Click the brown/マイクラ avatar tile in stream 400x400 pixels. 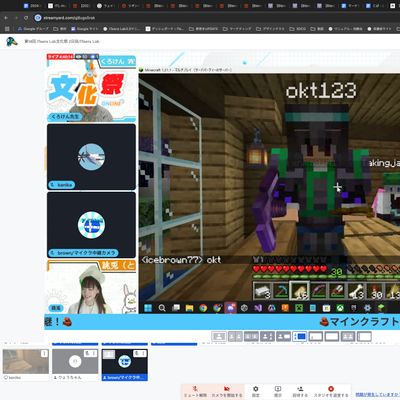(91, 225)
